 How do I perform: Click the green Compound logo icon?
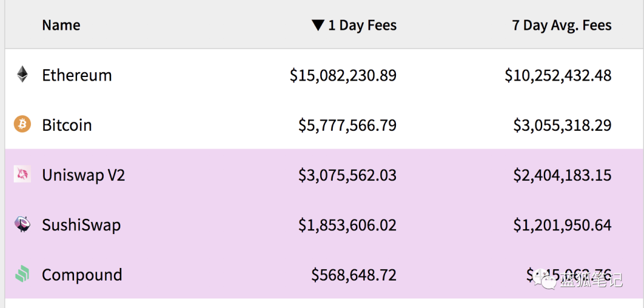click(x=22, y=275)
